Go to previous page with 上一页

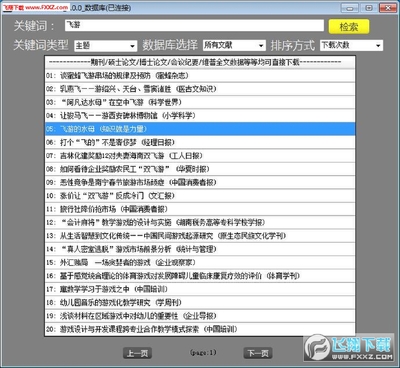137,353
